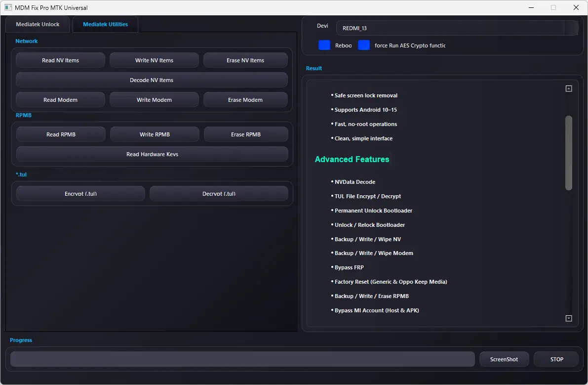The width and height of the screenshot is (588, 385).
Task: Switch to the Mediatek Unlock tab
Action: tap(38, 24)
